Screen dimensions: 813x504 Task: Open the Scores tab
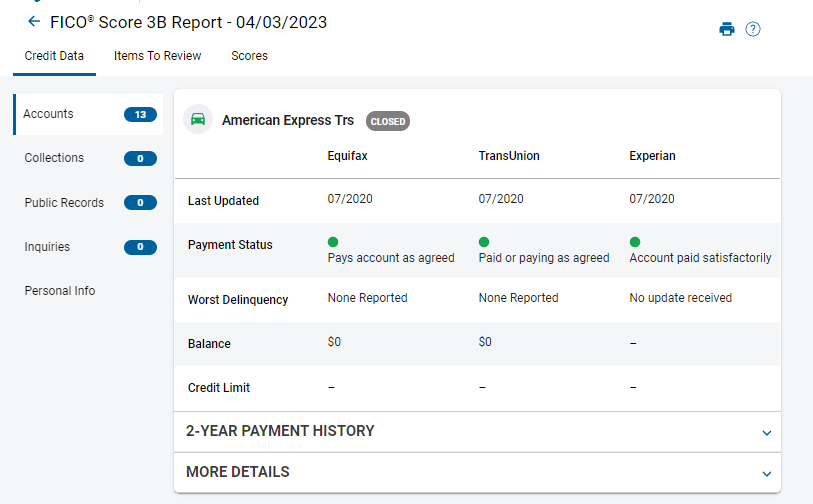tap(249, 56)
